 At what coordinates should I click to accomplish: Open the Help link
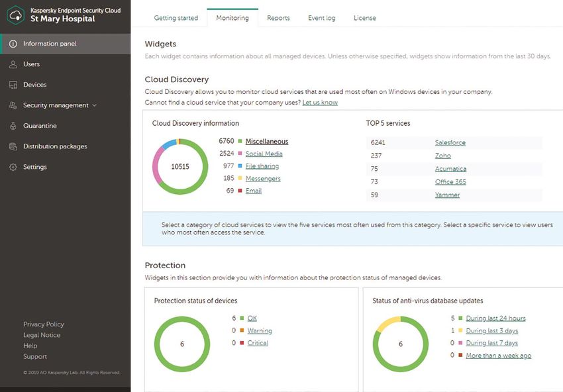[30, 346]
